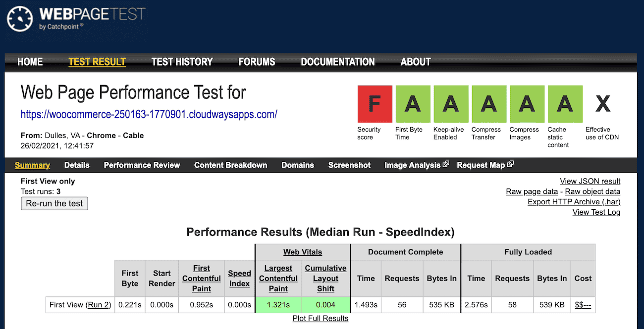The width and height of the screenshot is (644, 329).
Task: Click the 56 requests value
Action: coord(402,305)
